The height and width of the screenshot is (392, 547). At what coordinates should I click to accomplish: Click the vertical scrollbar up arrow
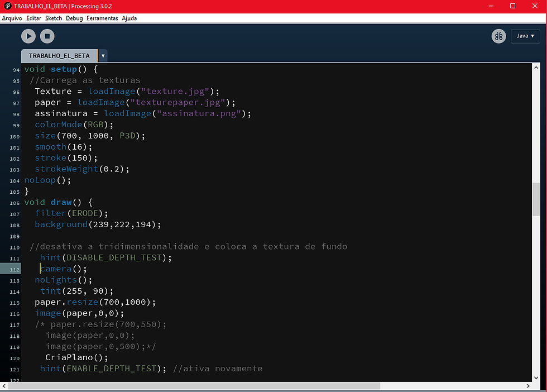pyautogui.click(x=536, y=68)
